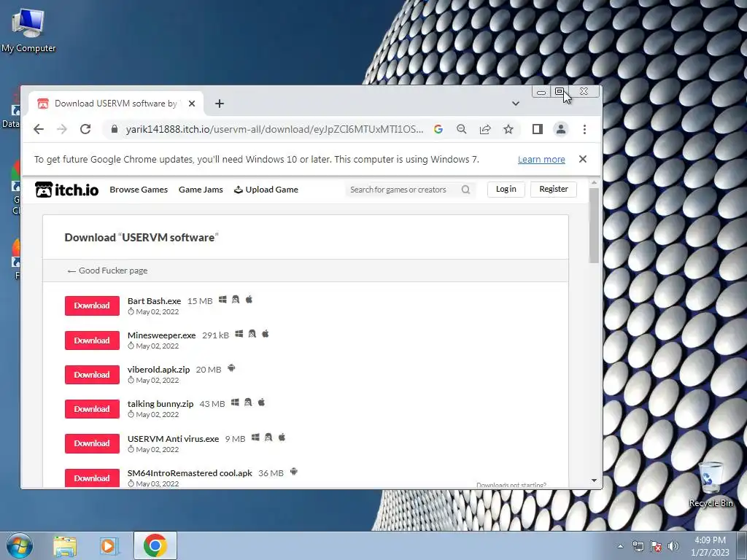
Task: Click the volume speaker tray icon
Action: click(673, 546)
